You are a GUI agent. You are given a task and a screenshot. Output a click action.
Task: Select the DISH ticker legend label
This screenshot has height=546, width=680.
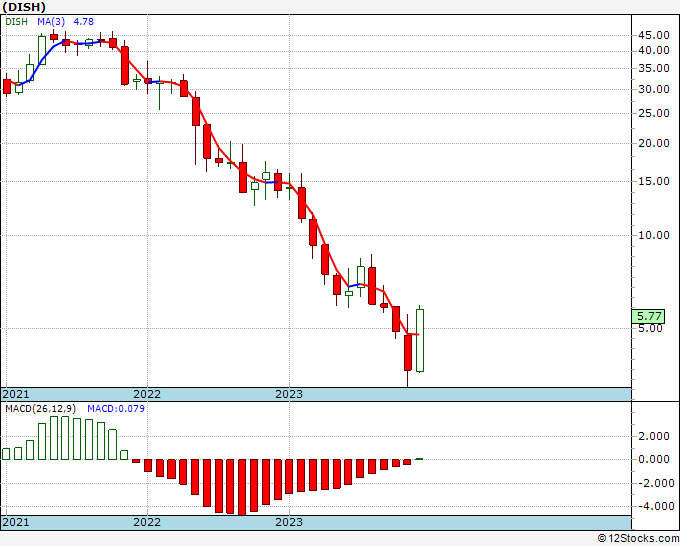(x=16, y=21)
